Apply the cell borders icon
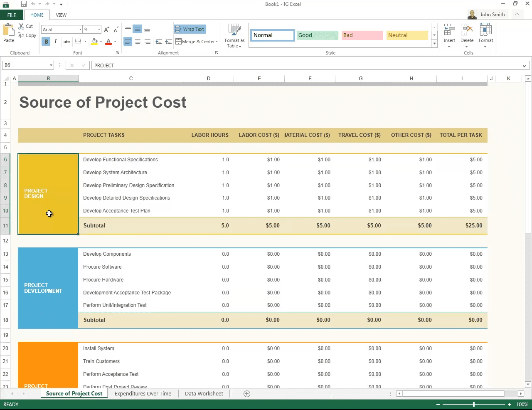Image resolution: width=532 pixels, height=410 pixels. click(78, 42)
